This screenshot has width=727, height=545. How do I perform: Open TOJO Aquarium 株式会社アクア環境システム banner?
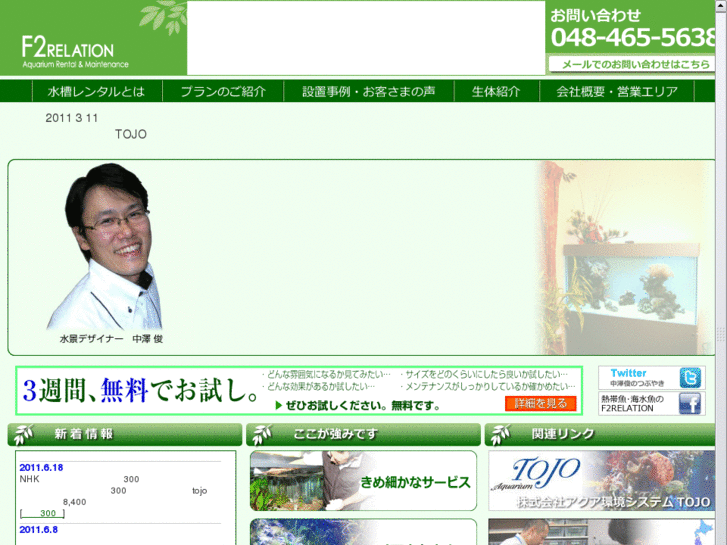pyautogui.click(x=601, y=481)
